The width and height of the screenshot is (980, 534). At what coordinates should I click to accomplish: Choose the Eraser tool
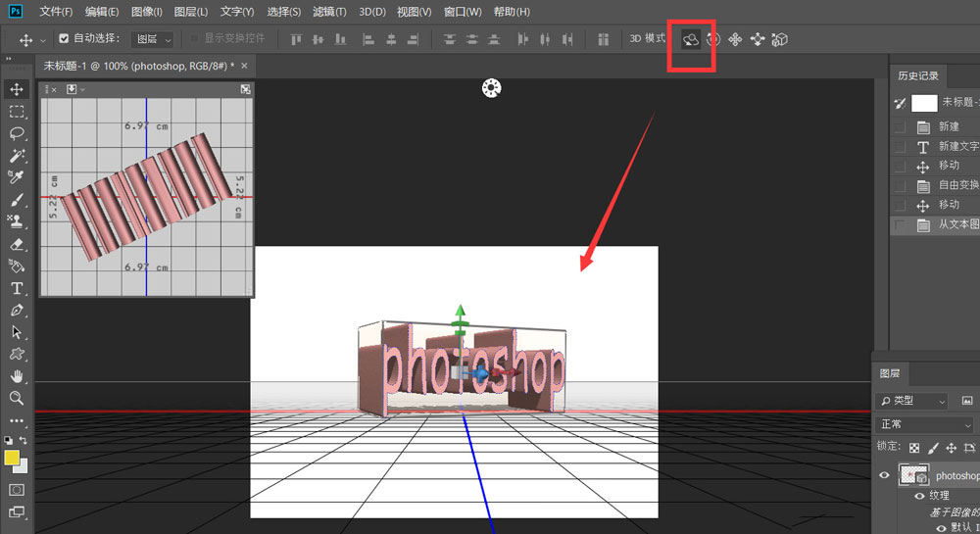click(x=17, y=244)
